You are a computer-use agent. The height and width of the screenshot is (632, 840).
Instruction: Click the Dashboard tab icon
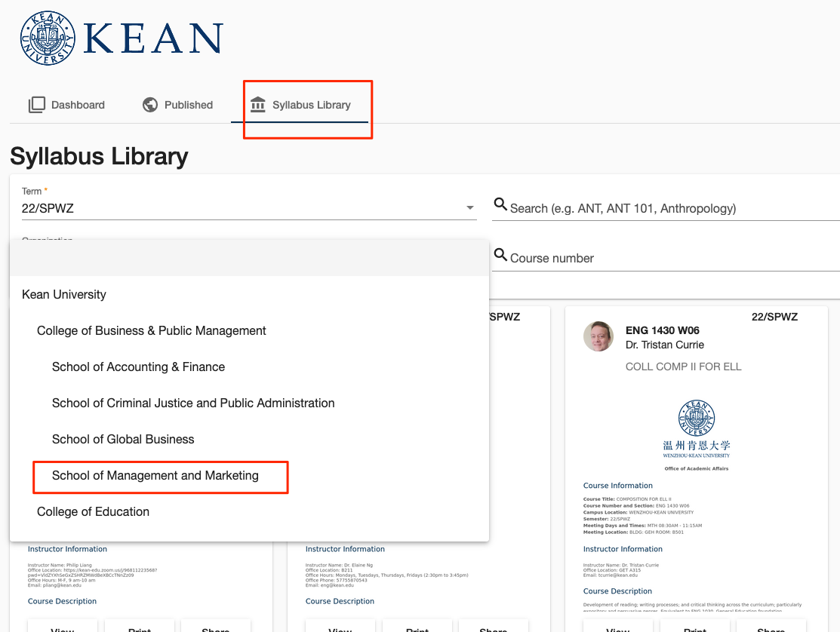point(36,105)
